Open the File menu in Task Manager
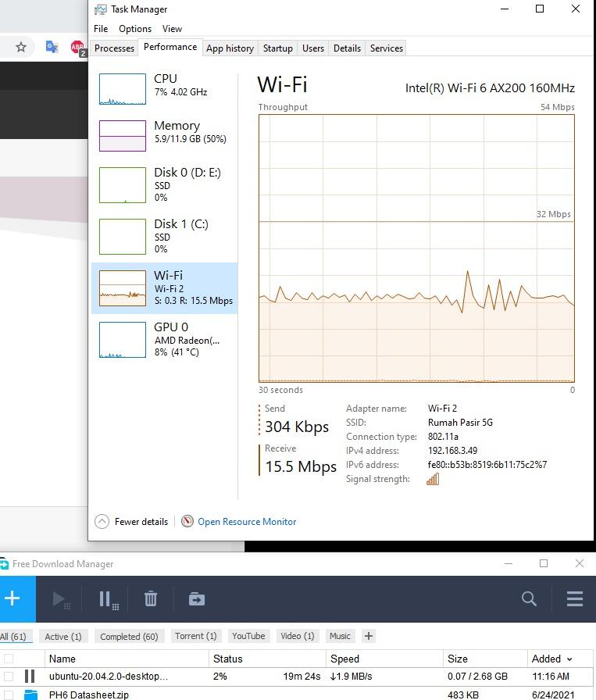The height and width of the screenshot is (700, 596). [101, 29]
